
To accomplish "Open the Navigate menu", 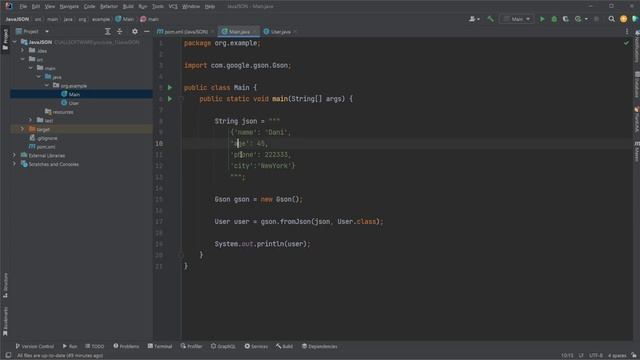I will [69, 7].
